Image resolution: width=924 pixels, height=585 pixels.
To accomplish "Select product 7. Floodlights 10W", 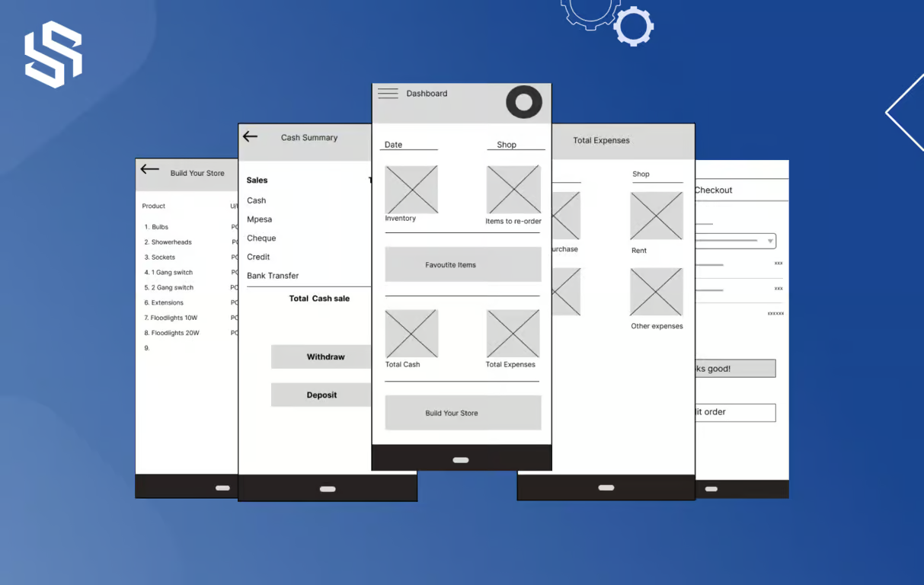I will click(171, 318).
